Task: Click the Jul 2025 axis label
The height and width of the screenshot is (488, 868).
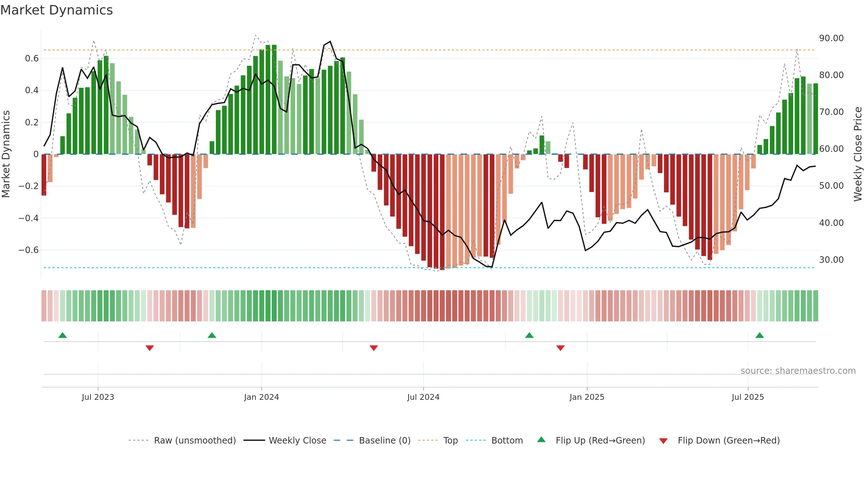Action: click(x=748, y=397)
